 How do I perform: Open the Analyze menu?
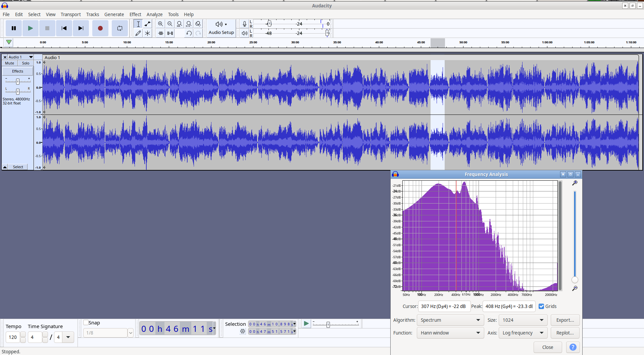coord(154,14)
